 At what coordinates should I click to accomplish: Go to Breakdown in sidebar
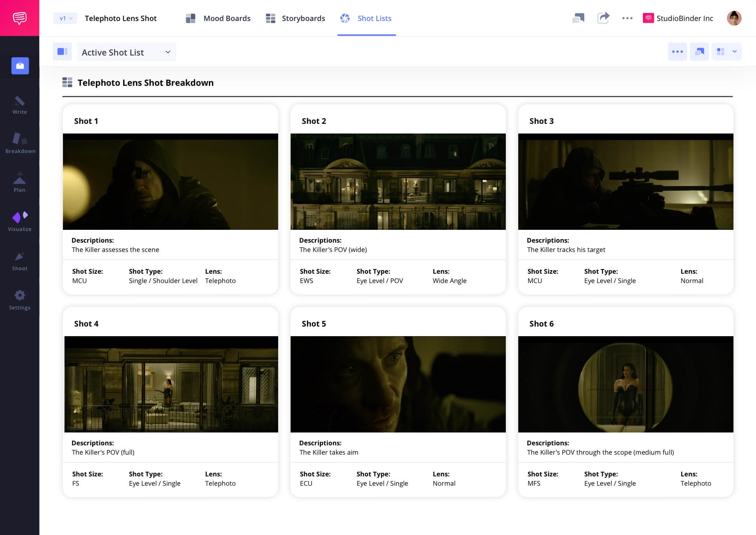point(20,143)
